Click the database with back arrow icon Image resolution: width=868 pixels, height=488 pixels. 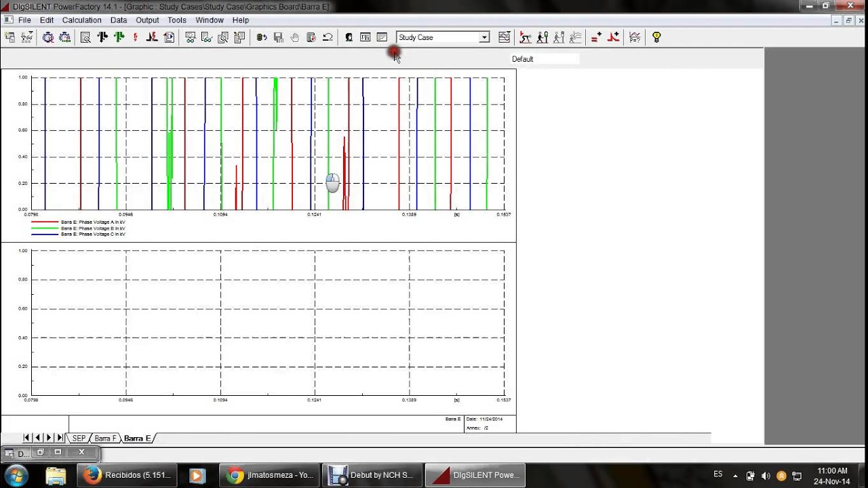pos(262,37)
